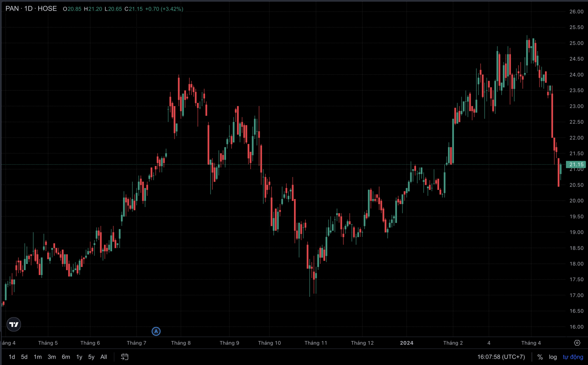Open the blue 'A' event marker
588x365 pixels.
pos(156,331)
